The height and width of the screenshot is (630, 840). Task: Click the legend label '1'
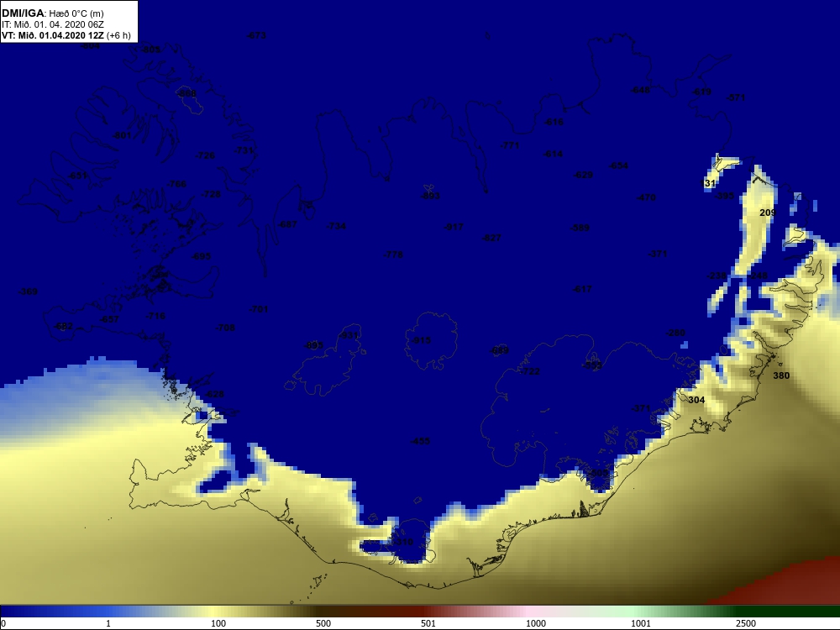coord(108,623)
